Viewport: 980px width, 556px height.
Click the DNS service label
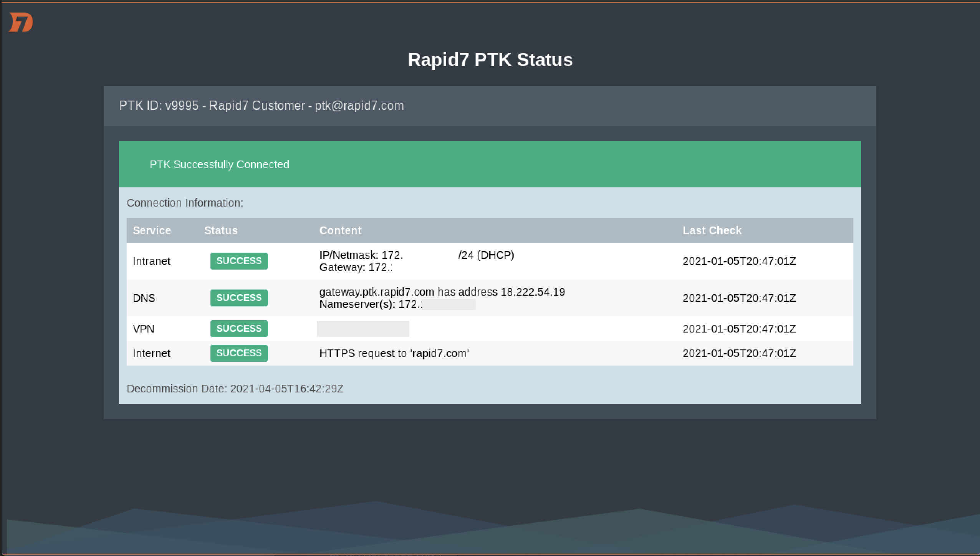(144, 298)
